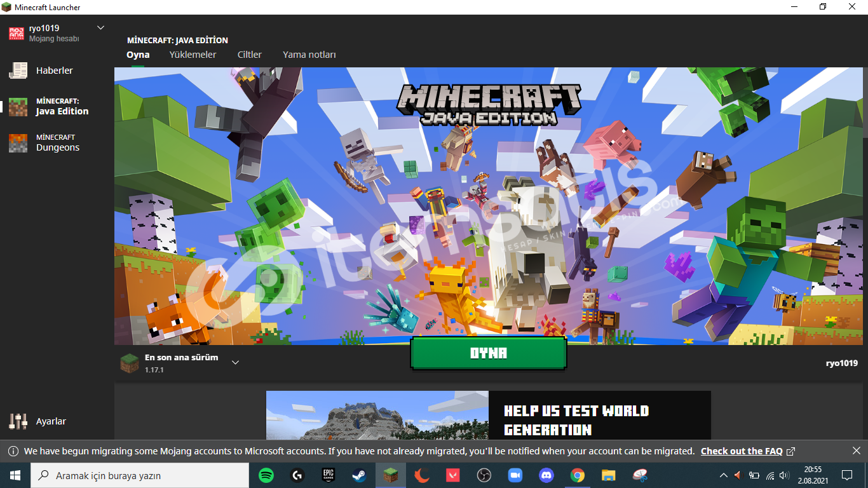868x488 pixels.
Task: Expand the ryo1019 account dropdown chevron
Action: click(x=100, y=28)
